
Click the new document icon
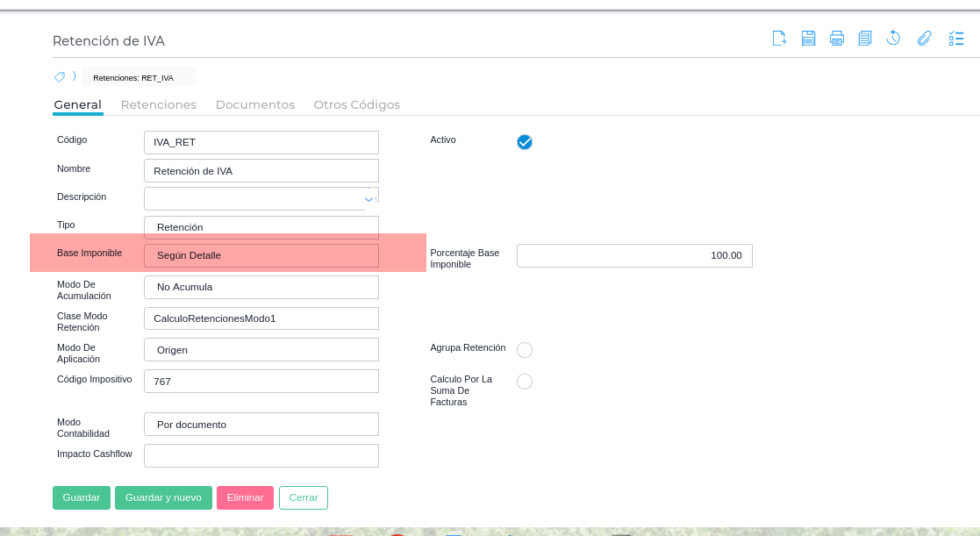point(779,38)
